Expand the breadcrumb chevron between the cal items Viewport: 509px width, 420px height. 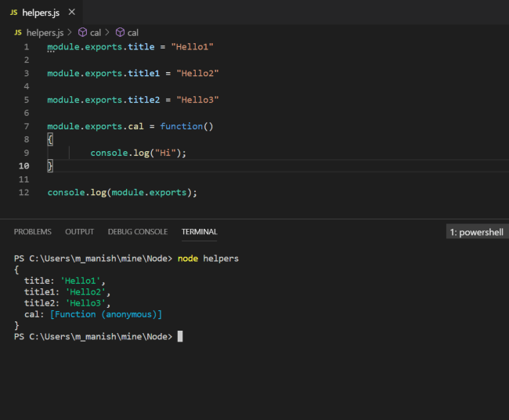(x=107, y=32)
